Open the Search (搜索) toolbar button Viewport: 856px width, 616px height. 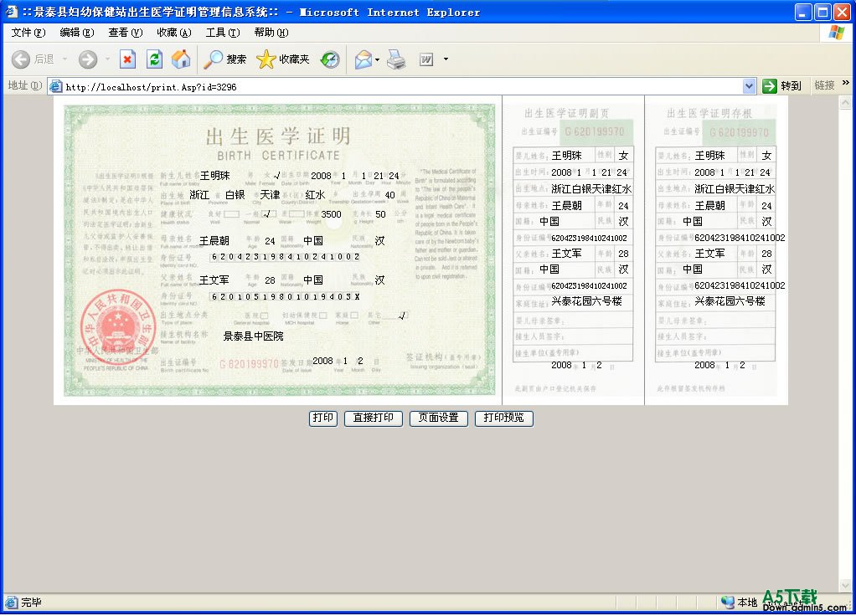tap(225, 59)
